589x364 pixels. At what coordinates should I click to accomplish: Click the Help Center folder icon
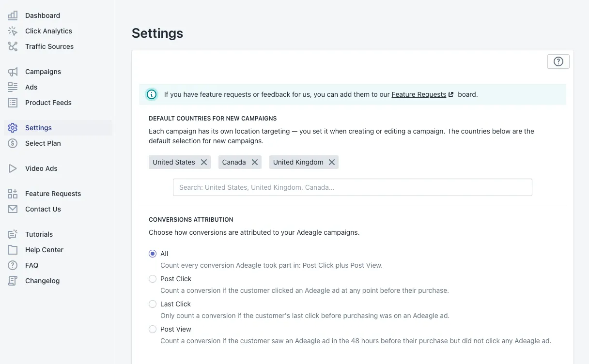[x=13, y=250]
